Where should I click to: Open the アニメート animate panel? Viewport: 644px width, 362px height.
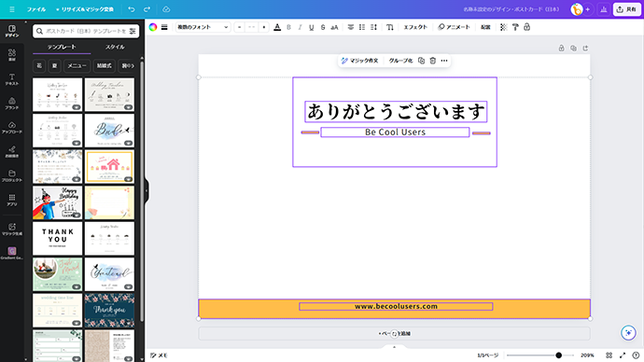pyautogui.click(x=454, y=27)
